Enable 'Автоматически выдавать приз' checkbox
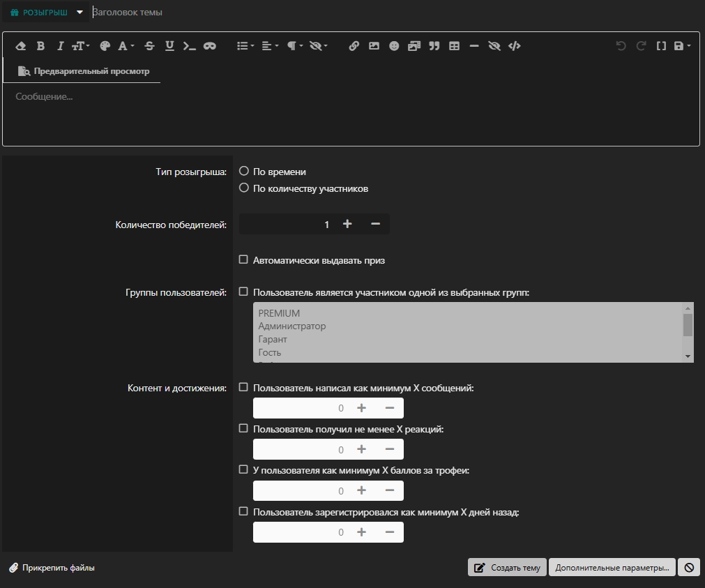Screen dimensions: 705x588 point(243,259)
